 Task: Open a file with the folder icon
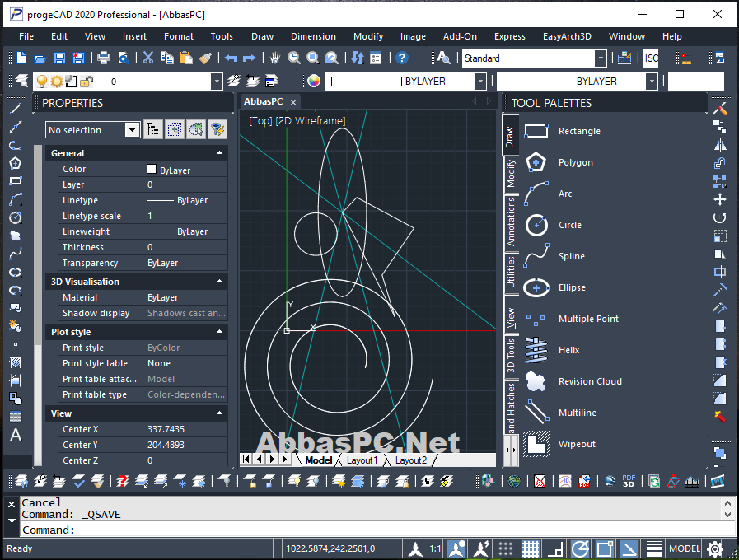click(40, 58)
